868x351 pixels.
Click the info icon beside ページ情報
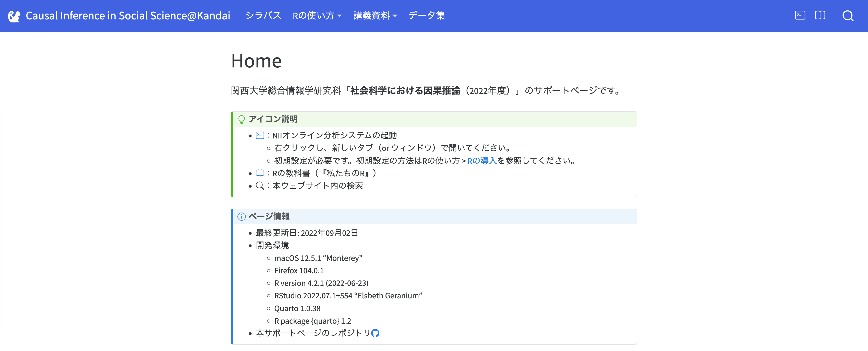pyautogui.click(x=241, y=216)
